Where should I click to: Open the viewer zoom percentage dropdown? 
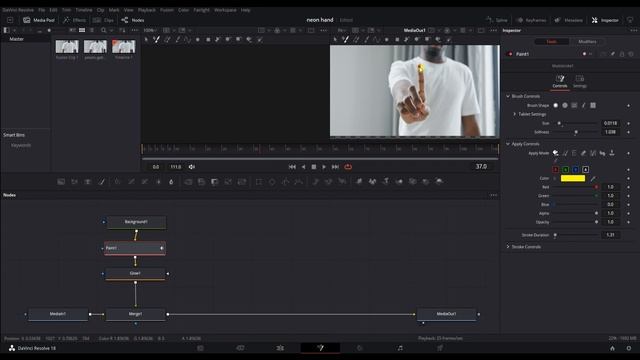(150, 31)
